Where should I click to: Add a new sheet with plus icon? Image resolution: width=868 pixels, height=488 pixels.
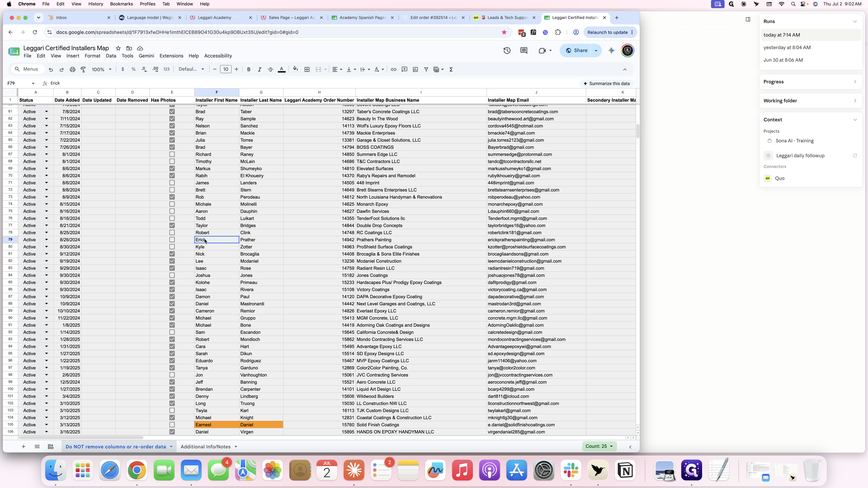coord(23,447)
